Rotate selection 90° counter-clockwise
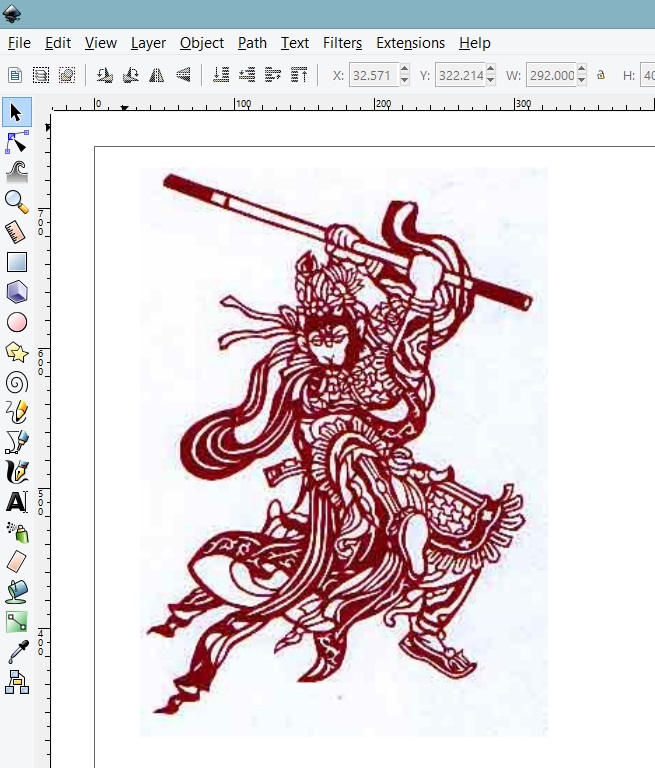Viewport: 655px width, 768px height. [x=104, y=75]
